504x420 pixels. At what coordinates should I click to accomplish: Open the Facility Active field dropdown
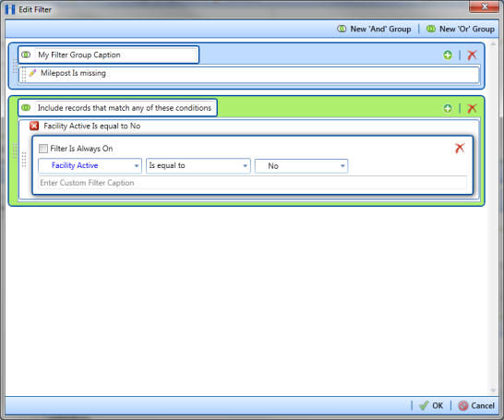click(90, 166)
